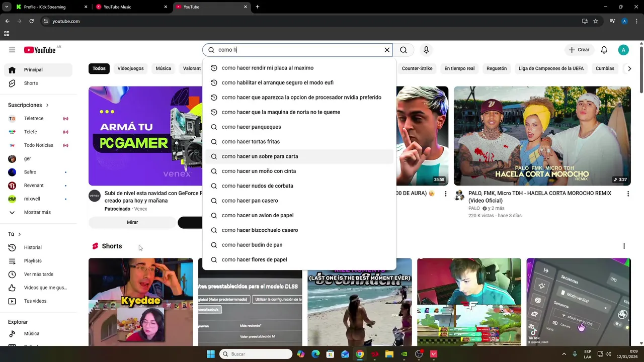Select the En tiempo real chip
644x362 pixels.
459,68
